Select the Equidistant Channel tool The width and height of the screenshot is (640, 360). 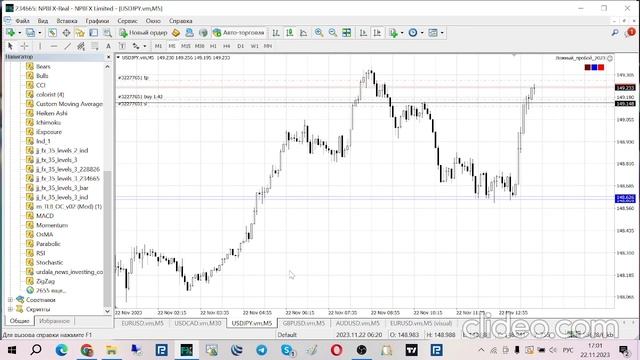(81, 46)
